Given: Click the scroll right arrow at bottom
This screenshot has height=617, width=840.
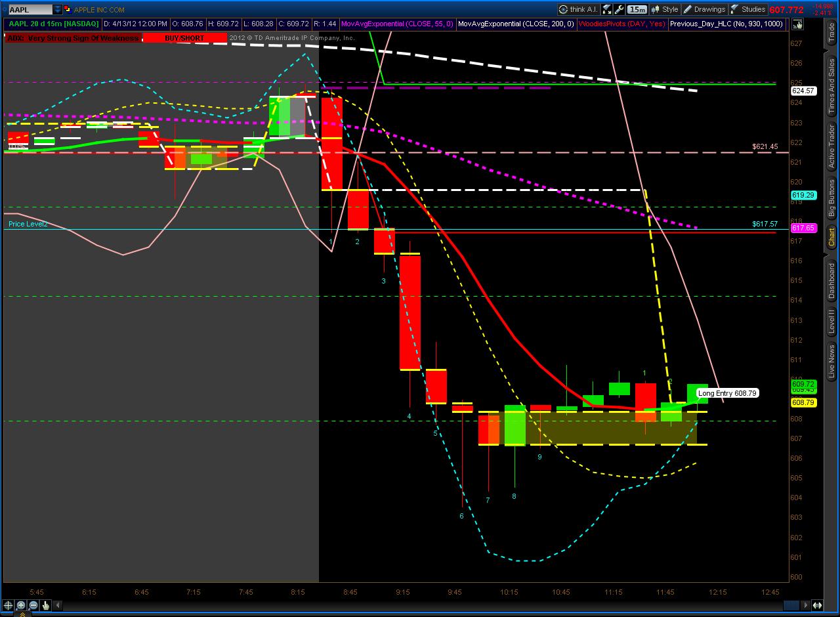Looking at the screenshot, I should 804,605.
